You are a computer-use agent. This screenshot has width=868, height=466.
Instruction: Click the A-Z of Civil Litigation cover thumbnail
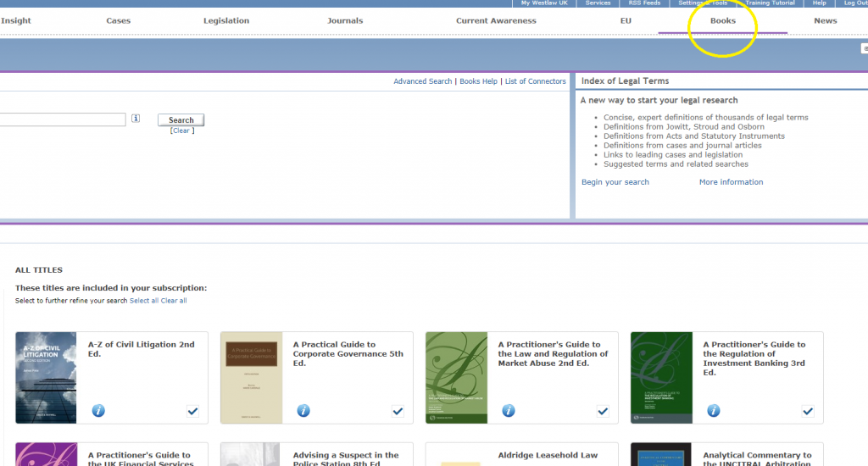click(x=47, y=377)
